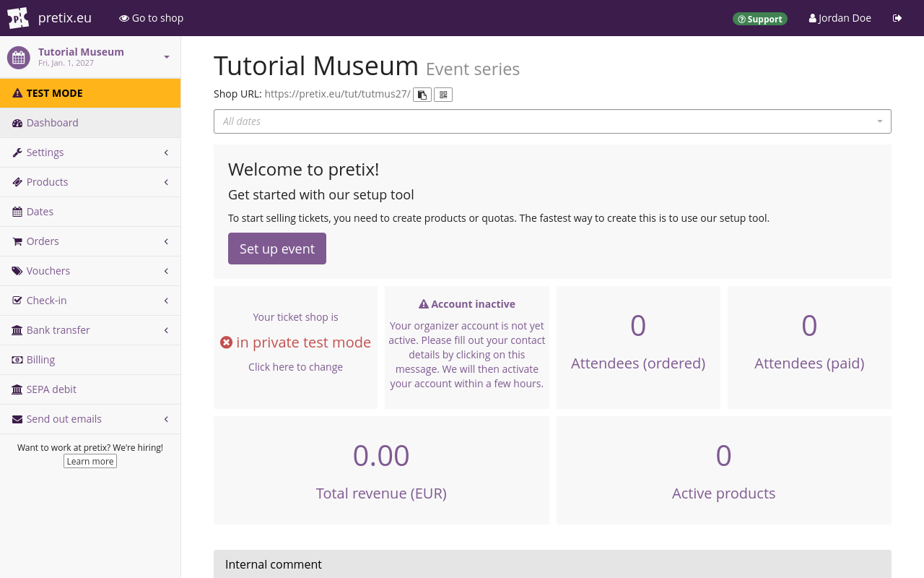Open the Active products tile

pyautogui.click(x=724, y=470)
